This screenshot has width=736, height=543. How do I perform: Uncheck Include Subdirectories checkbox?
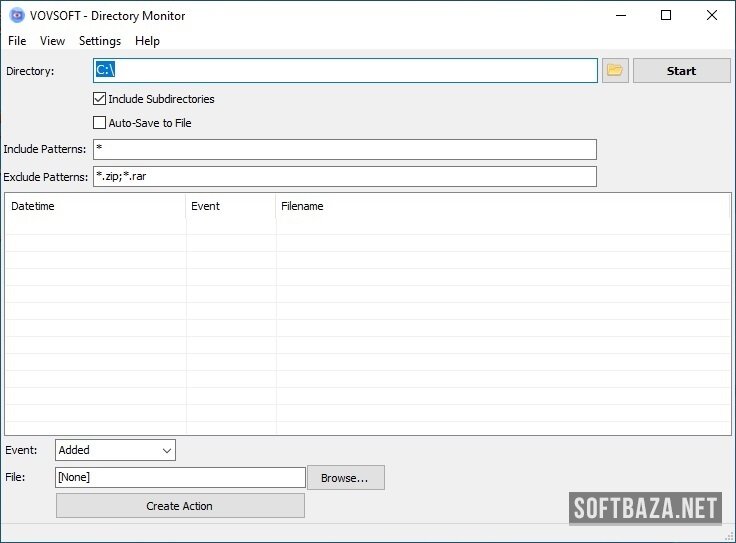pos(100,99)
